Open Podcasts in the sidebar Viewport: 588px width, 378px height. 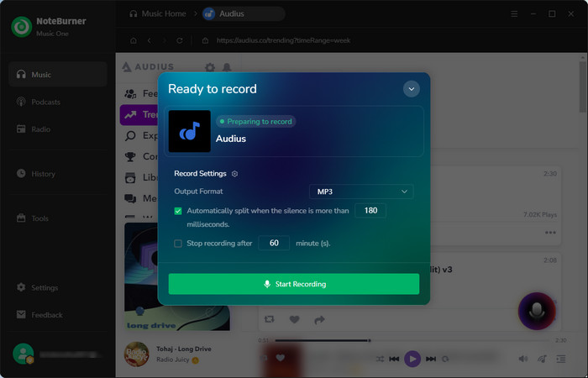click(x=58, y=102)
